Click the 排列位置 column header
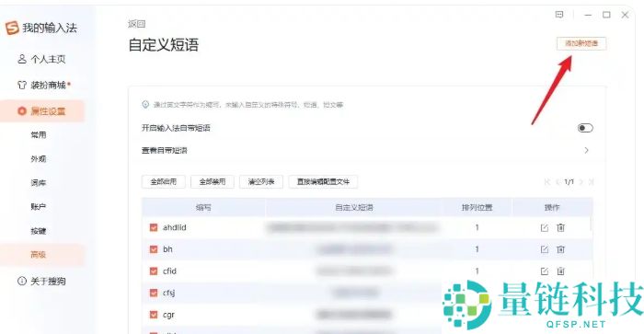 pos(477,207)
